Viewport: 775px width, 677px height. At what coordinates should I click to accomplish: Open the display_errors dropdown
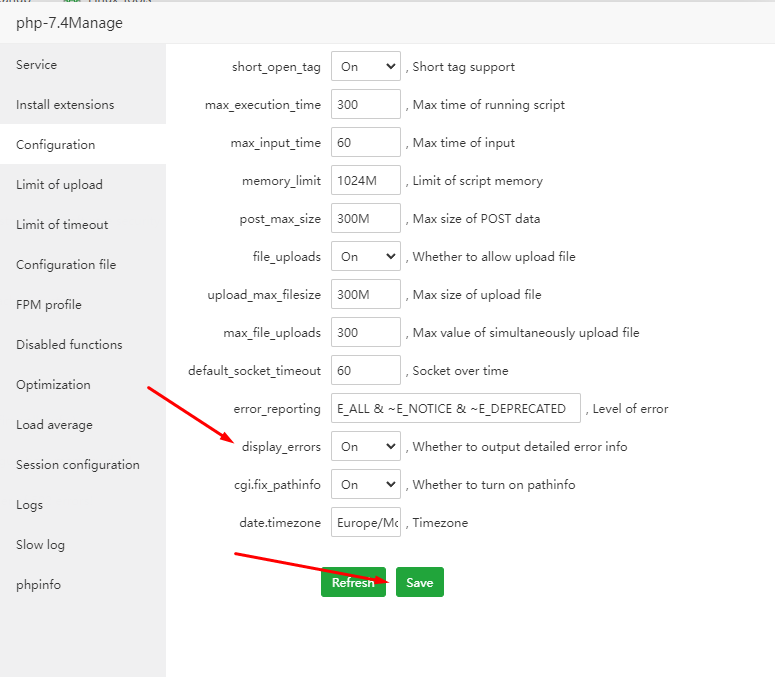pos(365,447)
